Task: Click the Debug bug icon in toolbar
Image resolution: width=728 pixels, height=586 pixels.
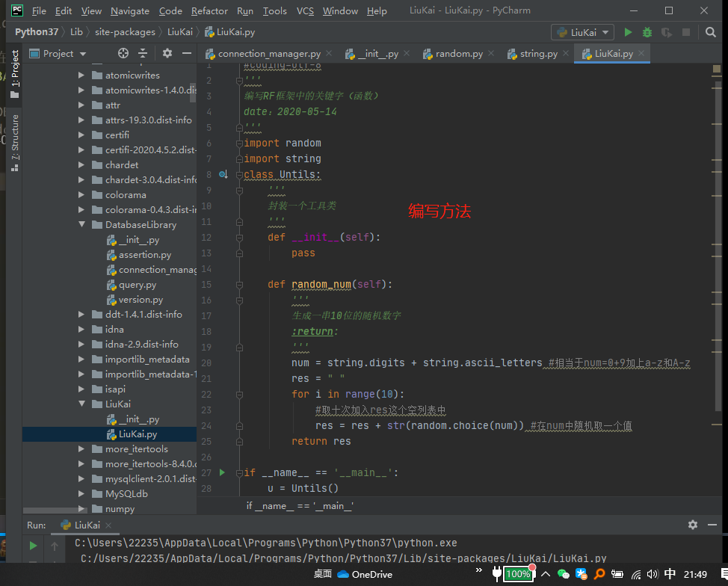Action: pyautogui.click(x=647, y=32)
